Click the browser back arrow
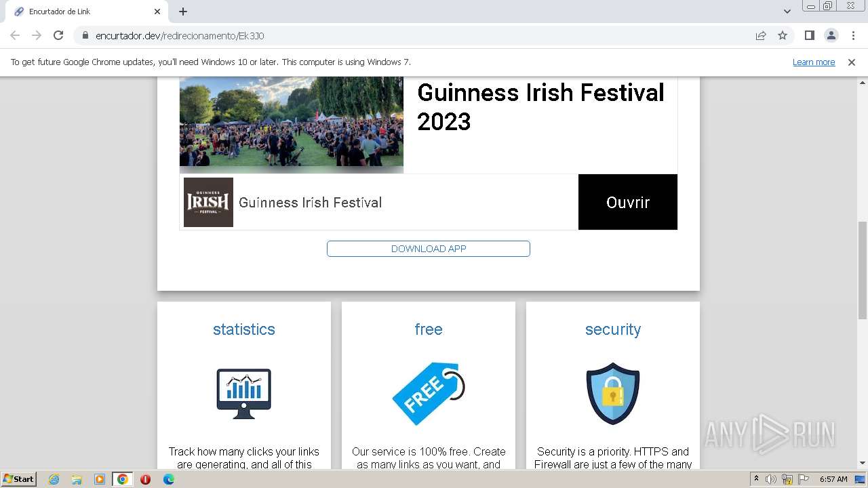The height and width of the screenshot is (488, 868). 15,35
